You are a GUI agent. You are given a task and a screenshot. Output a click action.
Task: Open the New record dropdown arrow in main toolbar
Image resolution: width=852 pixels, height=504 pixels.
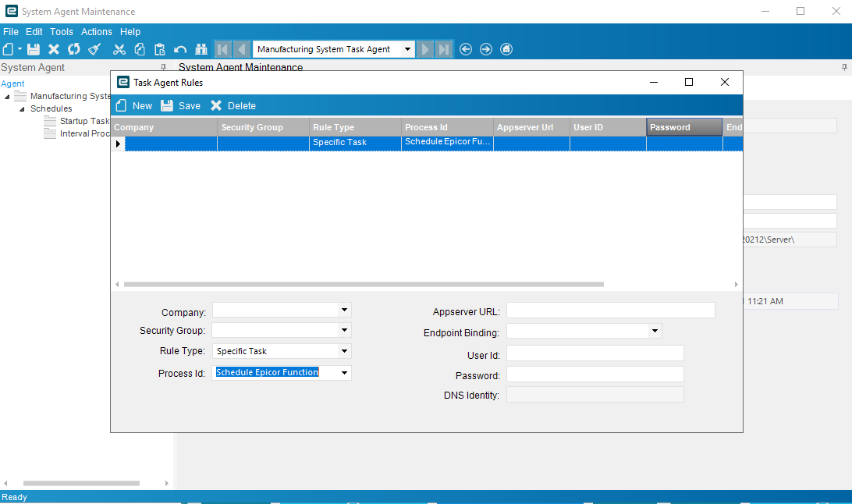[20, 49]
